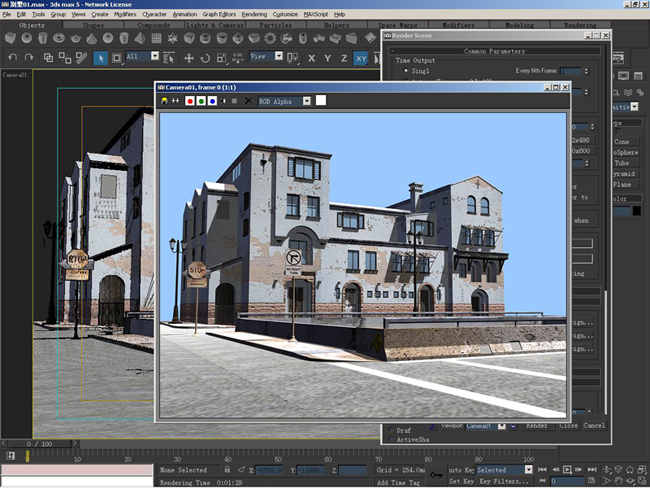Click the Add Time Tag field
Image resolution: width=650 pixels, height=488 pixels.
pos(398,482)
